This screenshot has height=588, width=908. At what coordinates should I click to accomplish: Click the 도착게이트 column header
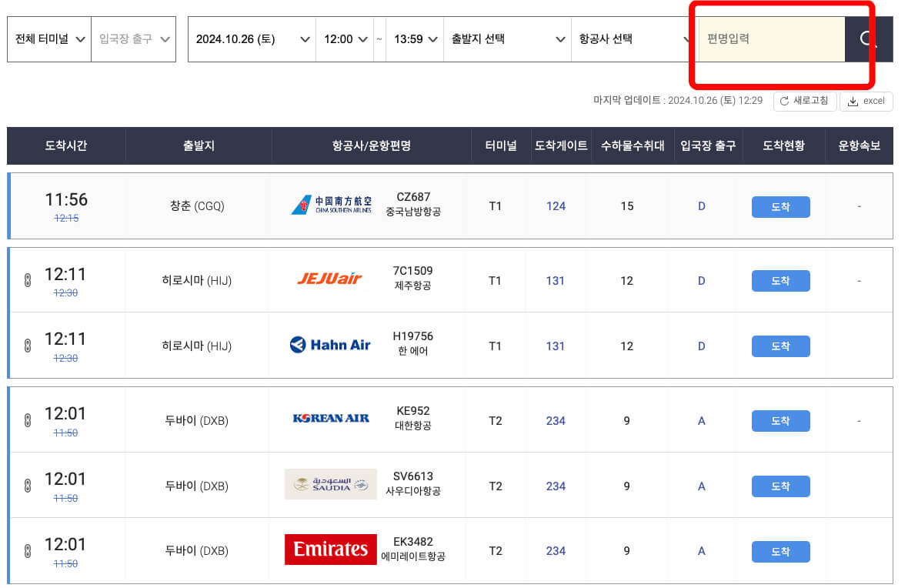[x=560, y=146]
